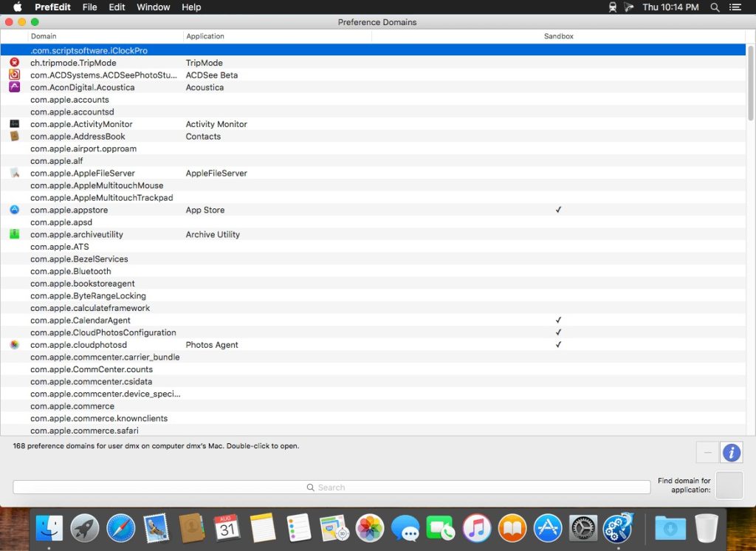This screenshot has width=756, height=551.
Task: Click sandbox checkmark for com.apple.CalendarAgent
Action: (x=558, y=321)
